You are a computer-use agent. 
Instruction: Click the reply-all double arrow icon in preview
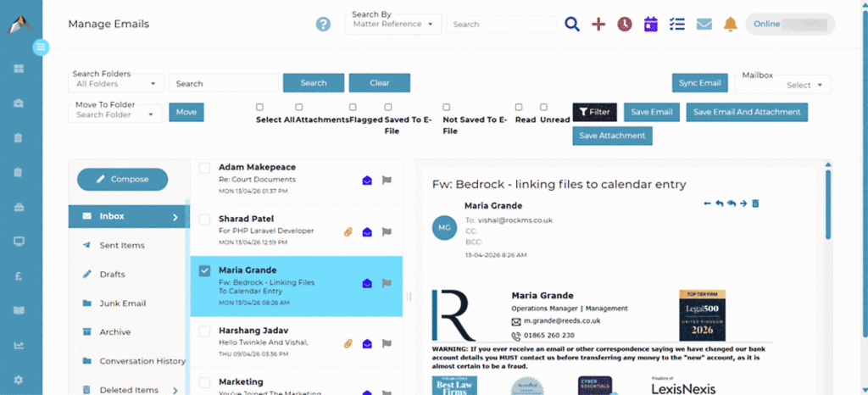click(732, 203)
